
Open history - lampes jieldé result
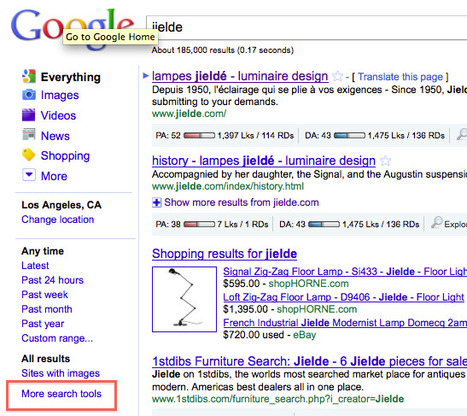pyautogui.click(x=264, y=161)
